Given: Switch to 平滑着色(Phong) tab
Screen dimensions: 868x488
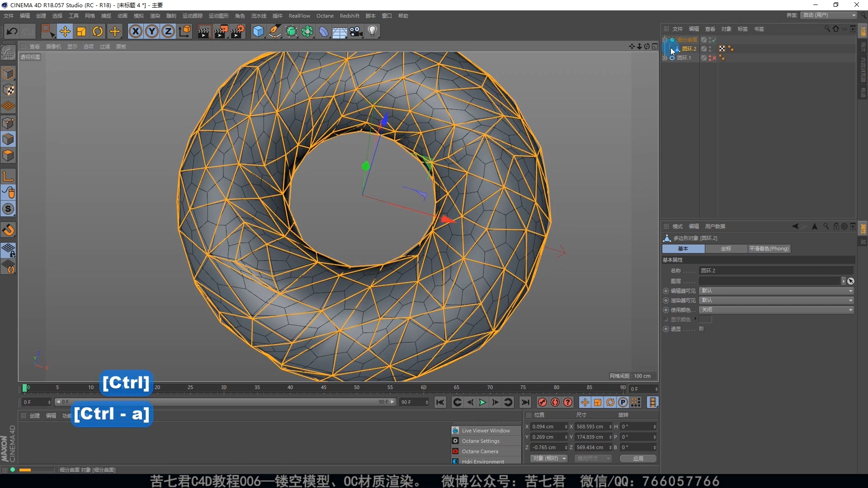Looking at the screenshot, I should click(769, 249).
